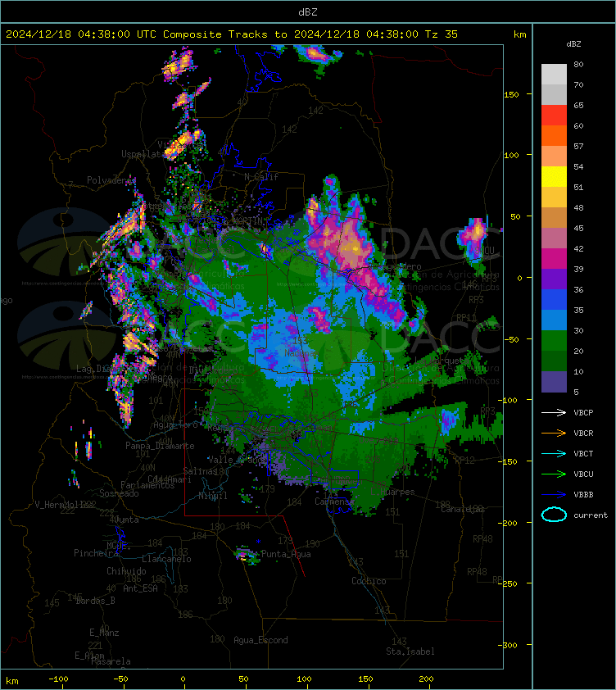Select the dark green 10–20 dBZ swatch
The width and height of the screenshot is (616, 690).
(554, 361)
